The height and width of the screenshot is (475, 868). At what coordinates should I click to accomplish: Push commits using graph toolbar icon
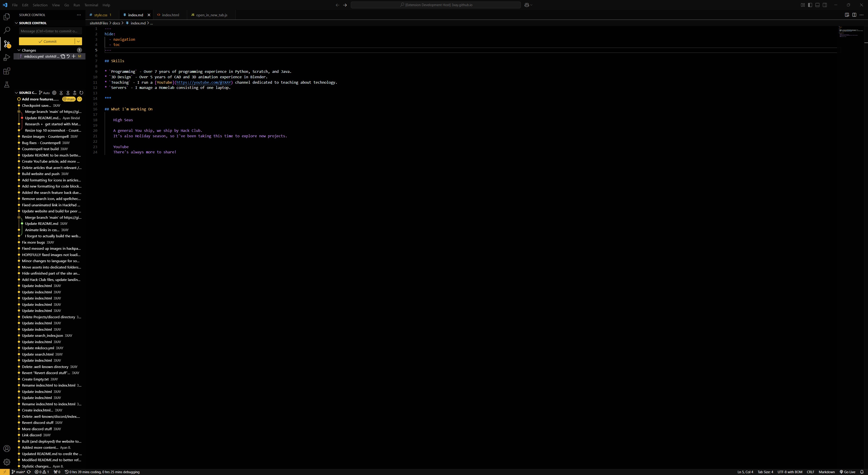pos(74,93)
